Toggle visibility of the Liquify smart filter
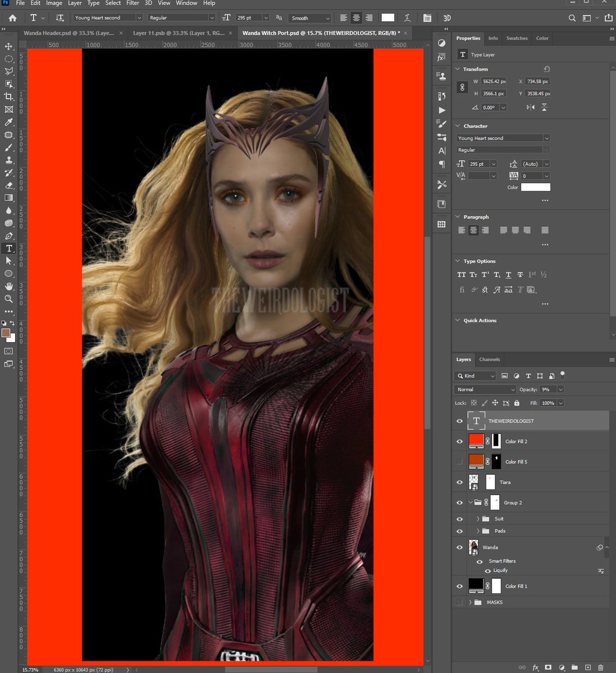The width and height of the screenshot is (616, 673). click(488, 571)
